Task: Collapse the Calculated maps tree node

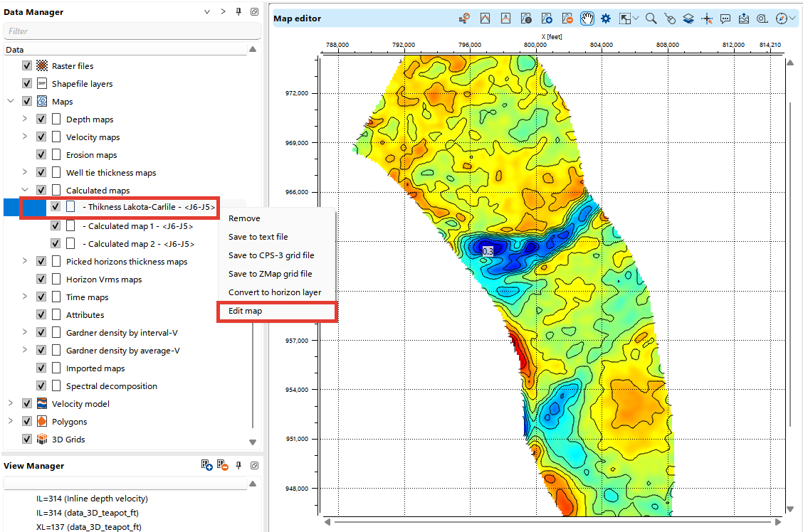Action: (x=26, y=189)
